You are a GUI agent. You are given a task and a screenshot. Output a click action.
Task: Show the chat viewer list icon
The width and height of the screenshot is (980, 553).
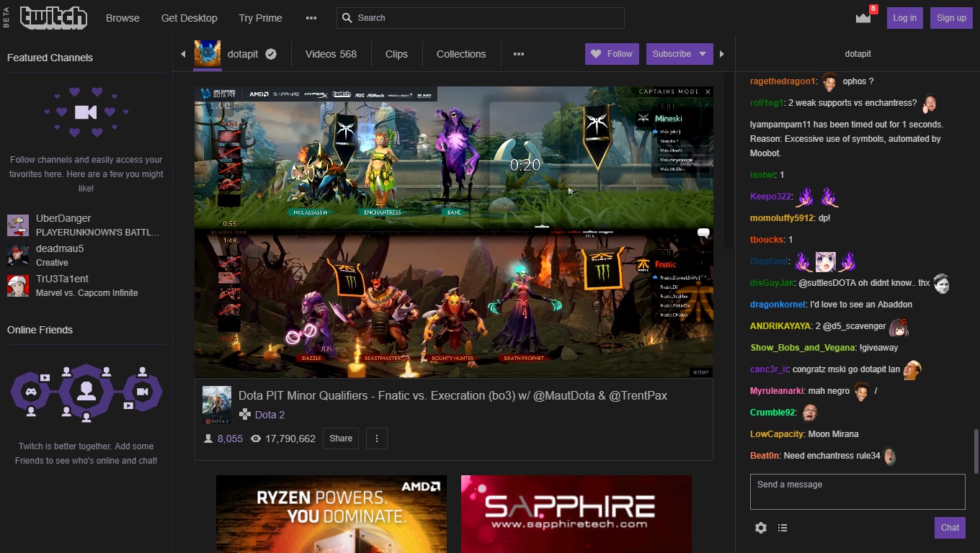783,528
